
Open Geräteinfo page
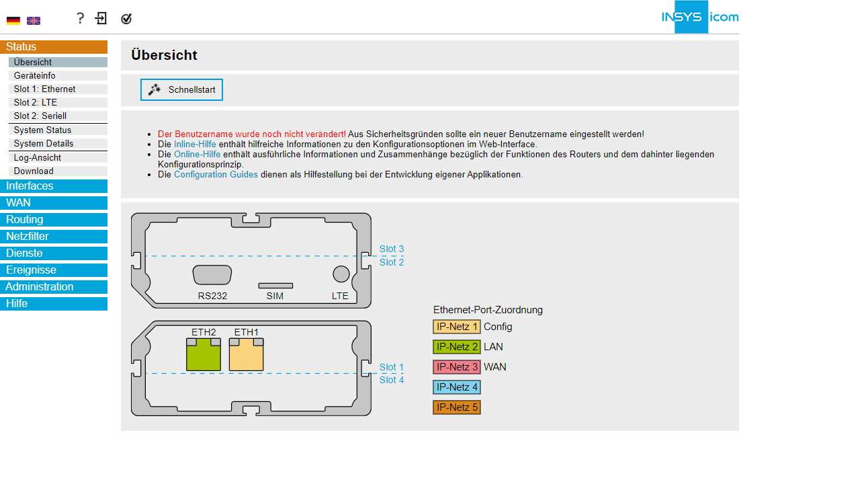pyautogui.click(x=58, y=76)
